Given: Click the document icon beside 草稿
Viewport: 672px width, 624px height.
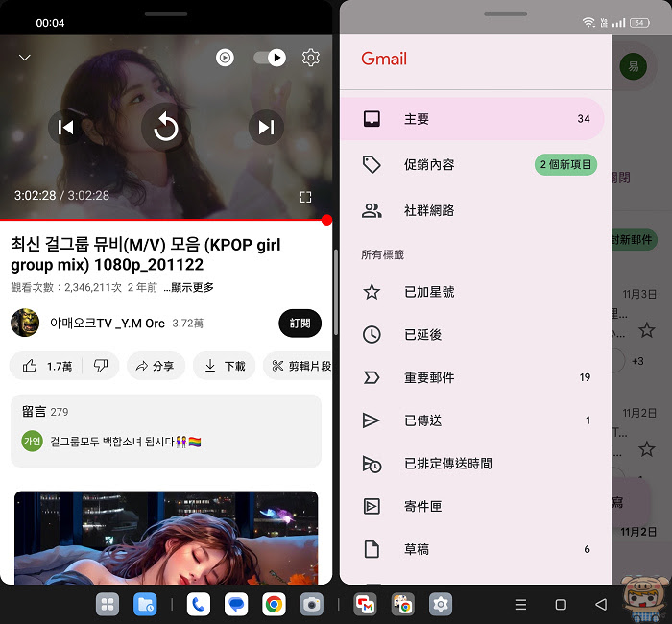Looking at the screenshot, I should pyautogui.click(x=372, y=549).
